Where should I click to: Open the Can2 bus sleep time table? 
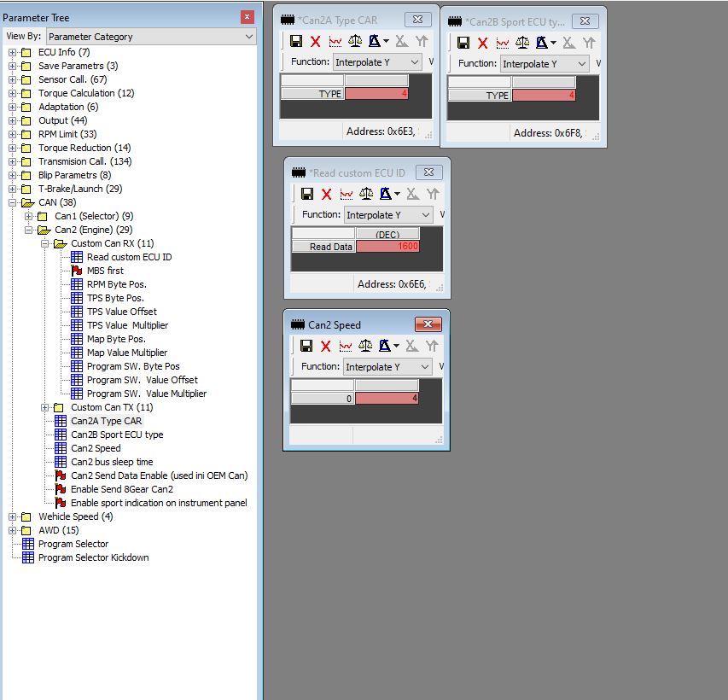tap(112, 462)
